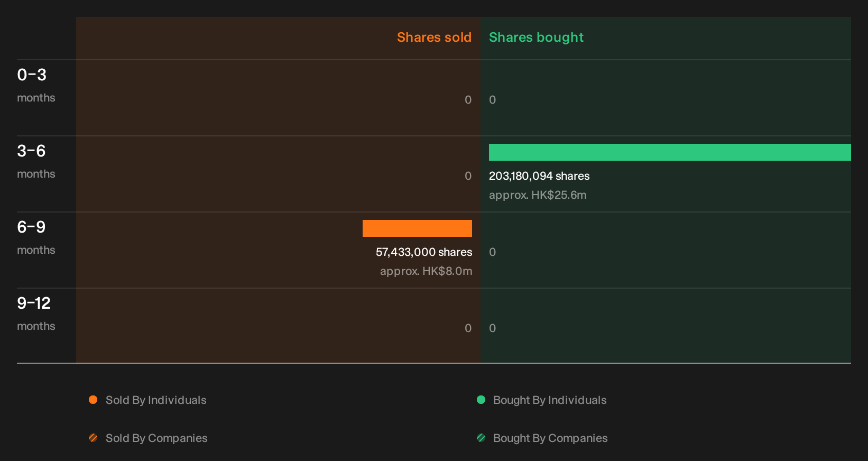Select the green 3-6 months bought bar
The image size is (868, 461).
pyautogui.click(x=670, y=152)
